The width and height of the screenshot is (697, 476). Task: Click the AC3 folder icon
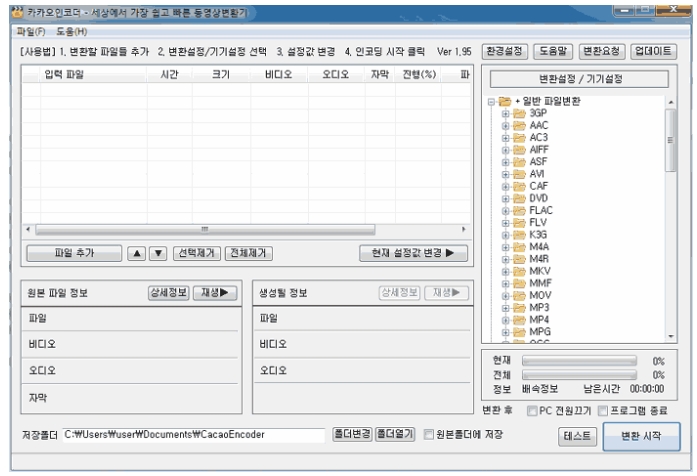519,138
